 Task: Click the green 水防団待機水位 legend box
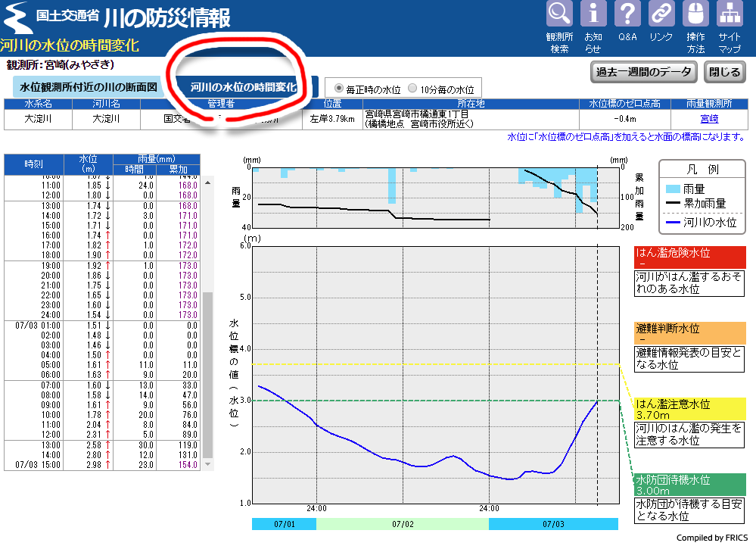tap(689, 485)
